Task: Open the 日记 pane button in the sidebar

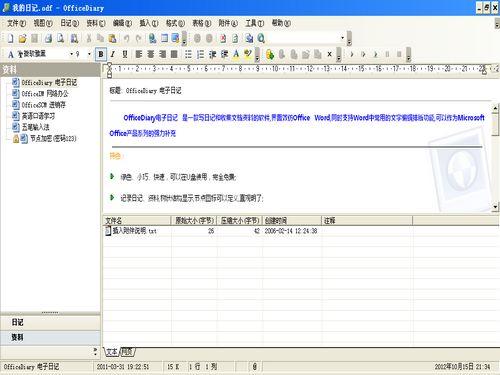Action: coord(50,322)
